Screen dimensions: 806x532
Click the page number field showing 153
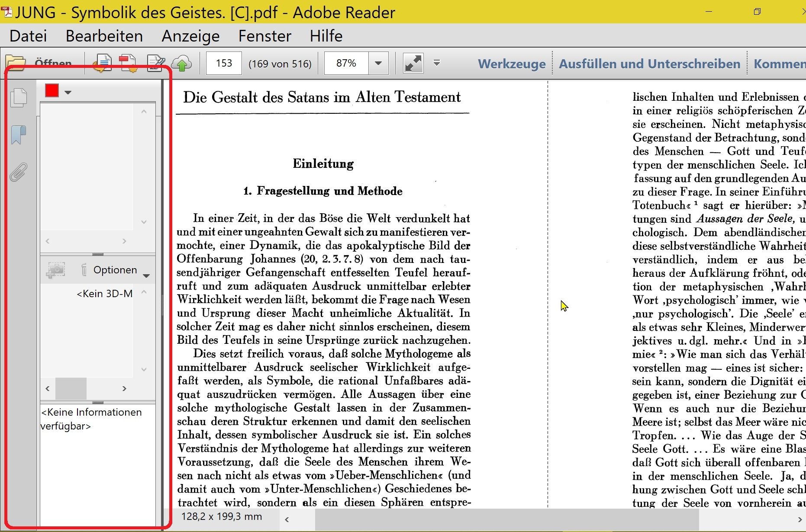pos(224,64)
